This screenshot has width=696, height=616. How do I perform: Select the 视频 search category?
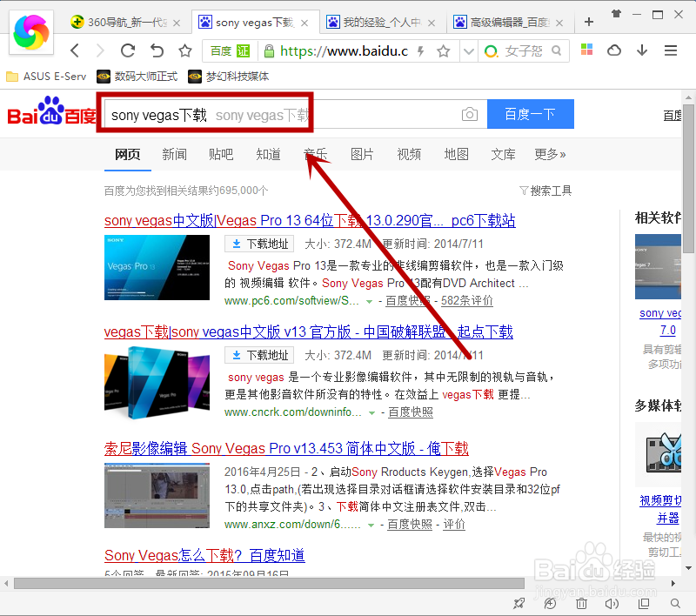click(409, 155)
